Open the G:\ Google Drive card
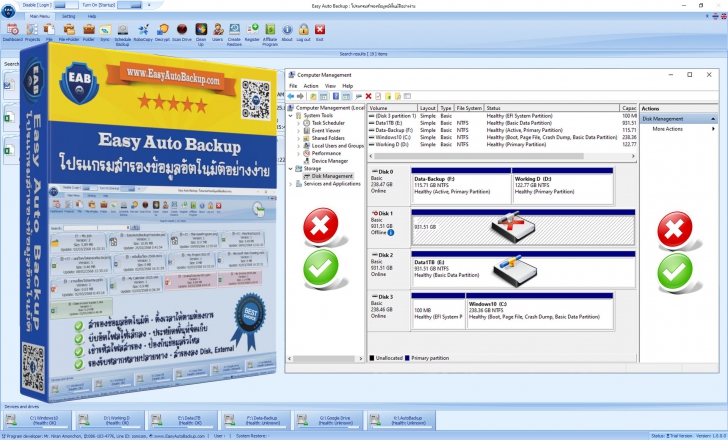 tap(328, 421)
